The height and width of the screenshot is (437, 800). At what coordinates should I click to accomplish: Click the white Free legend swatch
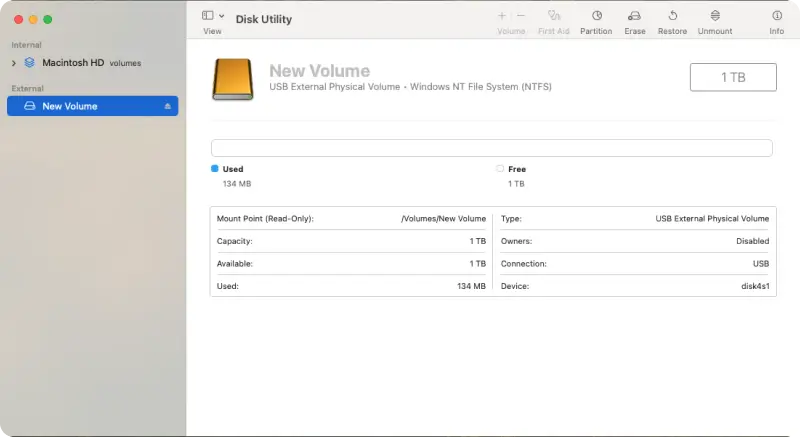coord(500,168)
